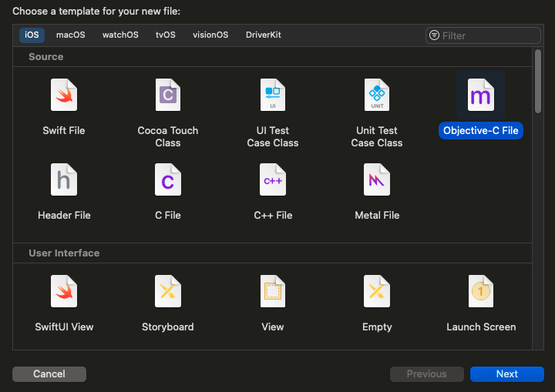Viewport: 555px width, 392px height.
Task: Click the 'Cocoa Touch Class' label
Action: (168, 136)
